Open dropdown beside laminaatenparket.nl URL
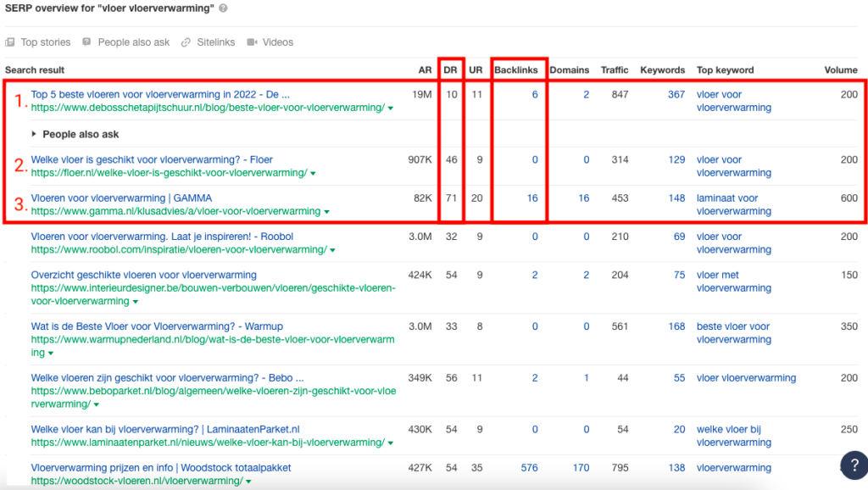 pyautogui.click(x=391, y=443)
